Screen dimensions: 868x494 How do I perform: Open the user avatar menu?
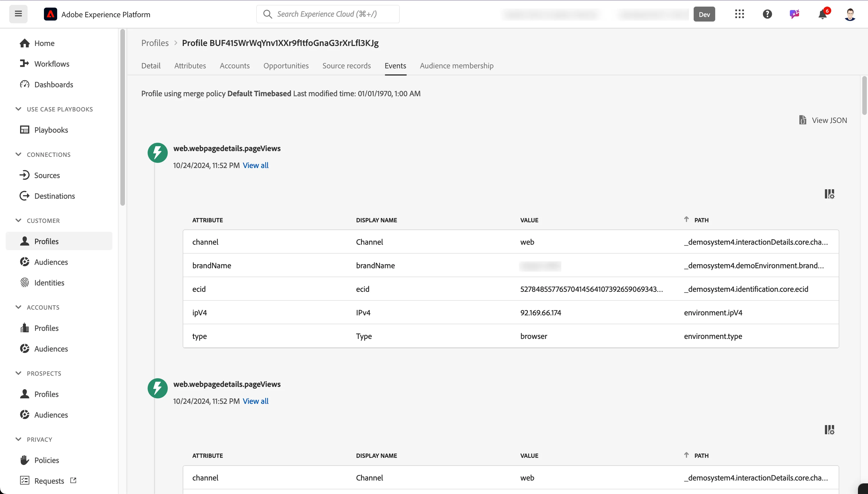(x=850, y=14)
